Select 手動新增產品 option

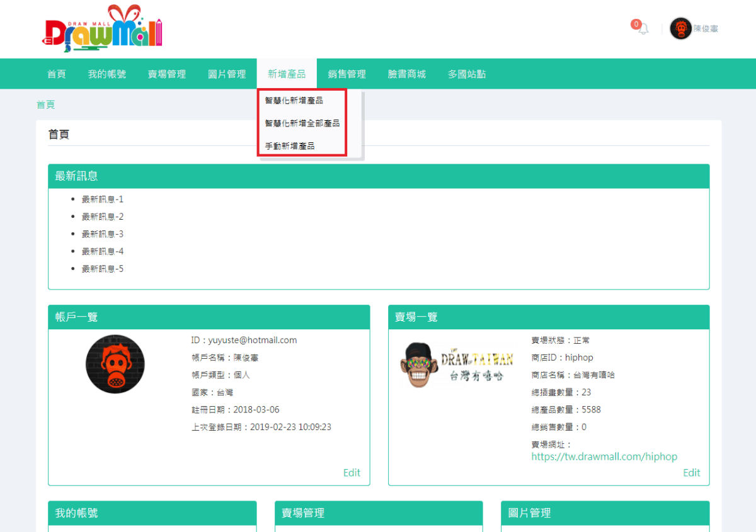coord(289,145)
